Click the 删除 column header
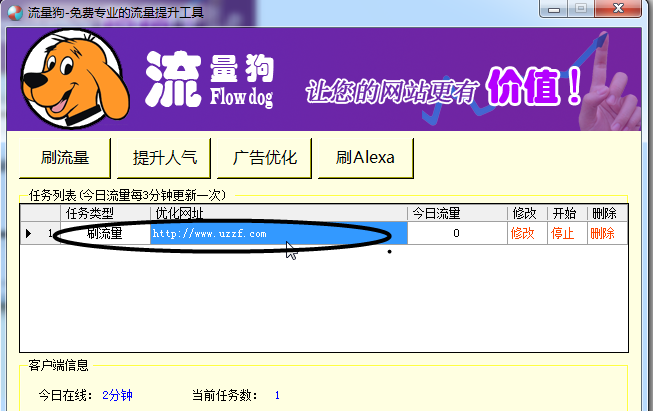This screenshot has width=653, height=411. (x=607, y=214)
